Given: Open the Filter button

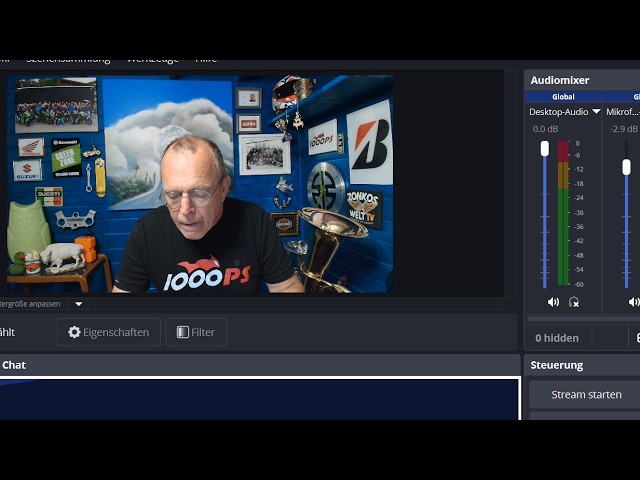Looking at the screenshot, I should tap(196, 332).
